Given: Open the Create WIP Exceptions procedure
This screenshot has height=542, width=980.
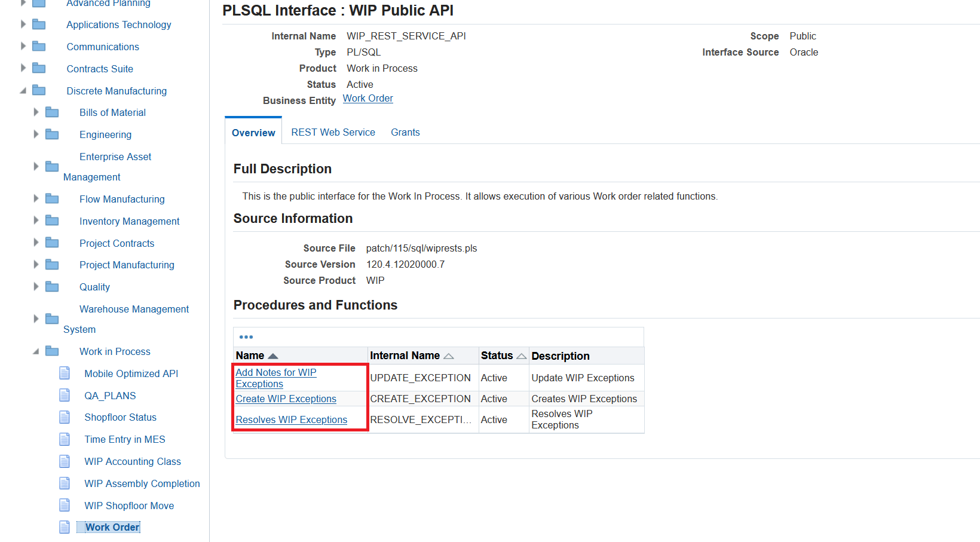Looking at the screenshot, I should [286, 399].
